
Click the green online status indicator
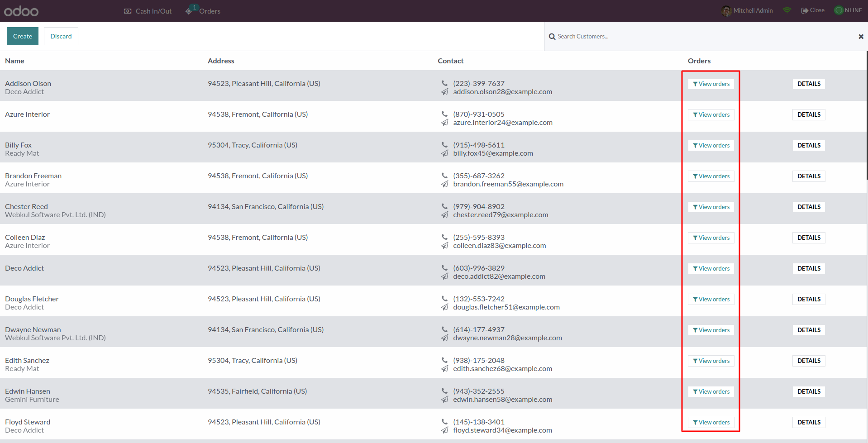[839, 10]
